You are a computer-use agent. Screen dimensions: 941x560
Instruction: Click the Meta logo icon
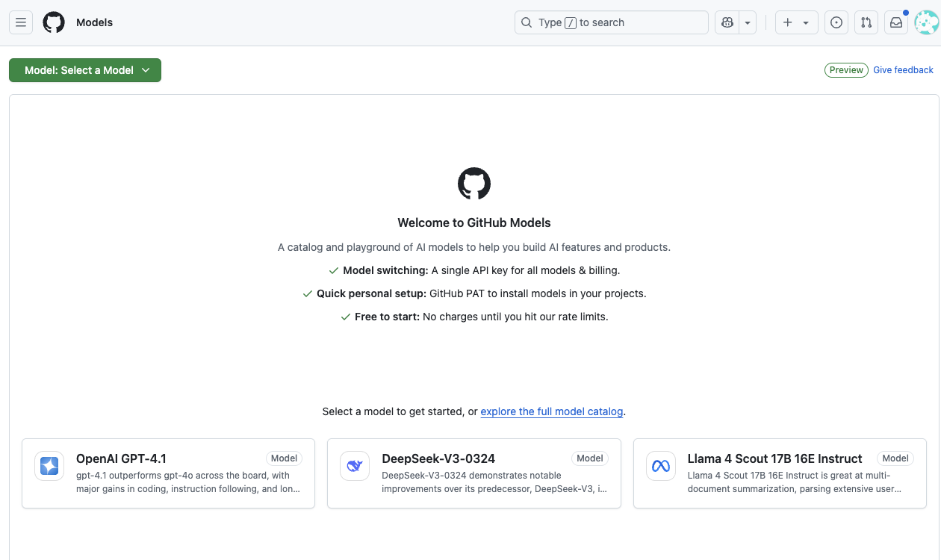click(x=661, y=466)
